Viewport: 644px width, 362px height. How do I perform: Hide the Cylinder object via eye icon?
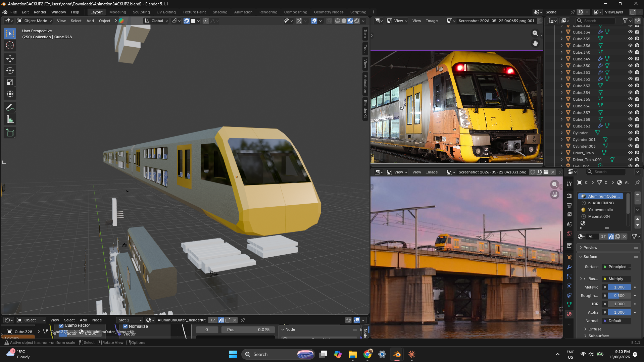630,133
